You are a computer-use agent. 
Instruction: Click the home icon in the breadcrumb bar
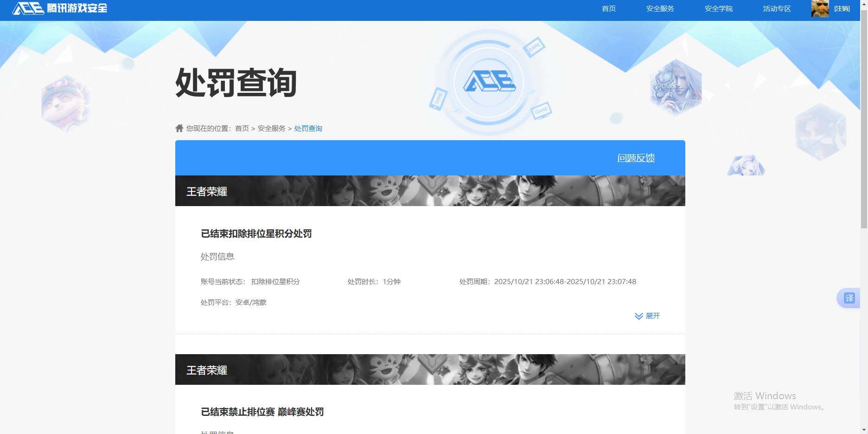[179, 128]
